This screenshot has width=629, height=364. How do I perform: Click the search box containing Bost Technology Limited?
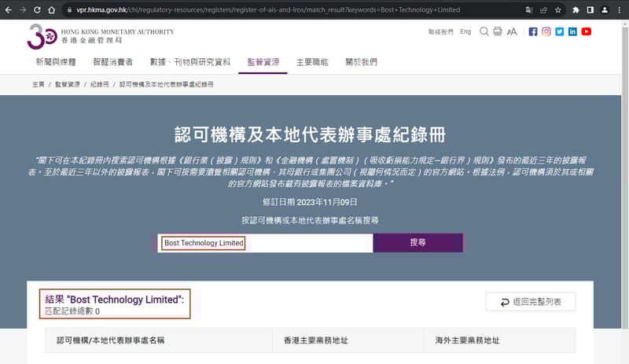(265, 243)
